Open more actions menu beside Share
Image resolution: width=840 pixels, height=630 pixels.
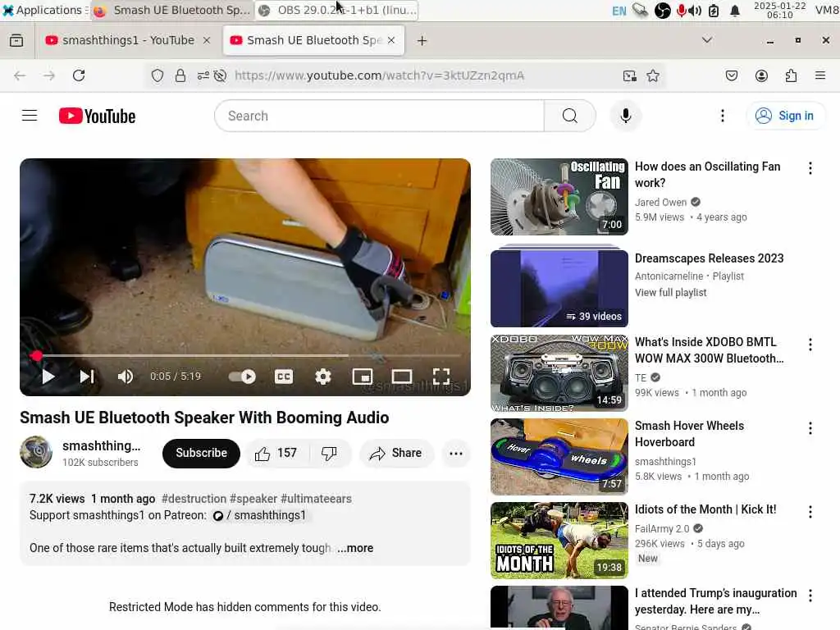tap(456, 453)
